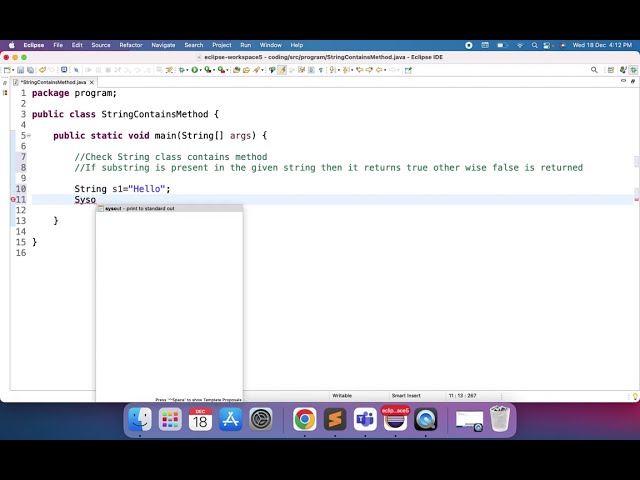640x480 pixels.
Task: Open Spotlight search in the menu bar
Action: point(534,45)
